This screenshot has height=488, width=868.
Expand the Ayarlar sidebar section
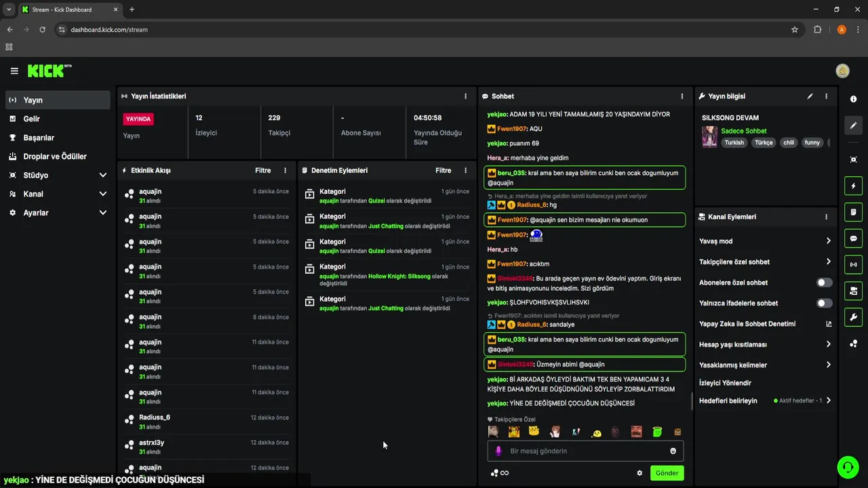[x=103, y=213]
